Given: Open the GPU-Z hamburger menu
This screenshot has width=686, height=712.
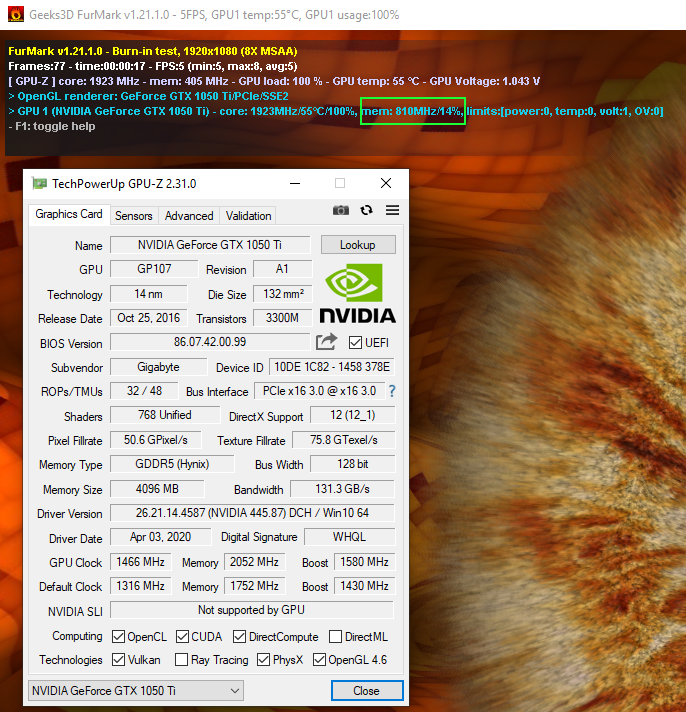Looking at the screenshot, I should coord(392,210).
